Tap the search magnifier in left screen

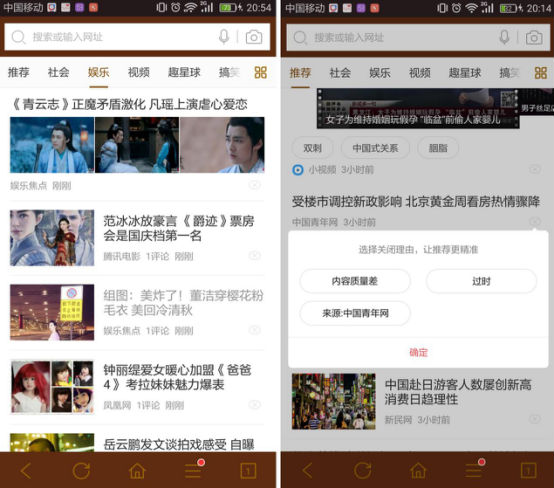pos(18,37)
